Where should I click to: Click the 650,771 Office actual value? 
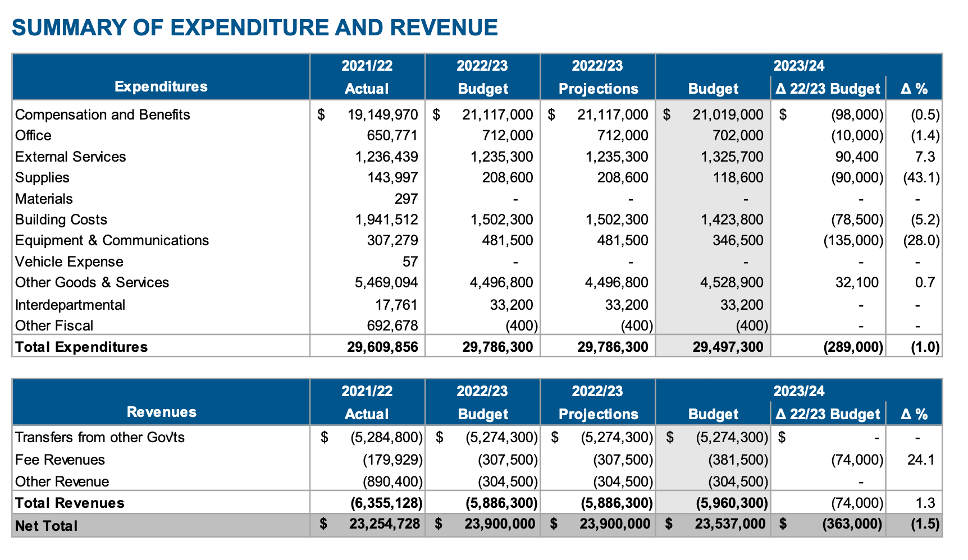click(392, 136)
